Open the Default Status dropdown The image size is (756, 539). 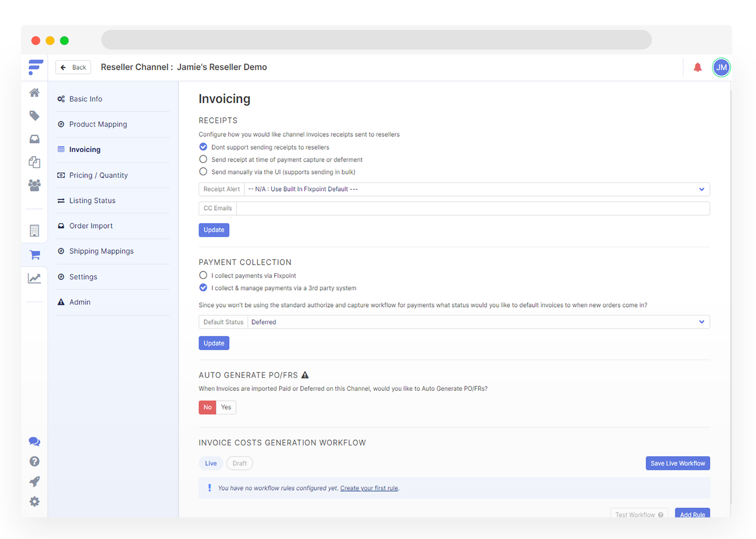(x=478, y=322)
